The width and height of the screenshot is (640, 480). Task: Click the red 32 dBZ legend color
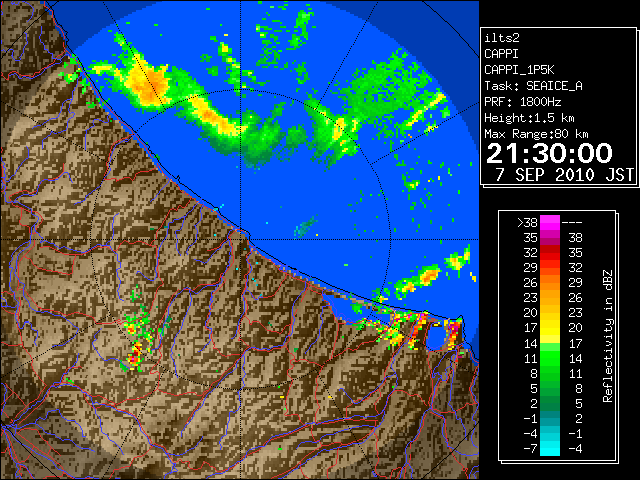pyautogui.click(x=550, y=253)
